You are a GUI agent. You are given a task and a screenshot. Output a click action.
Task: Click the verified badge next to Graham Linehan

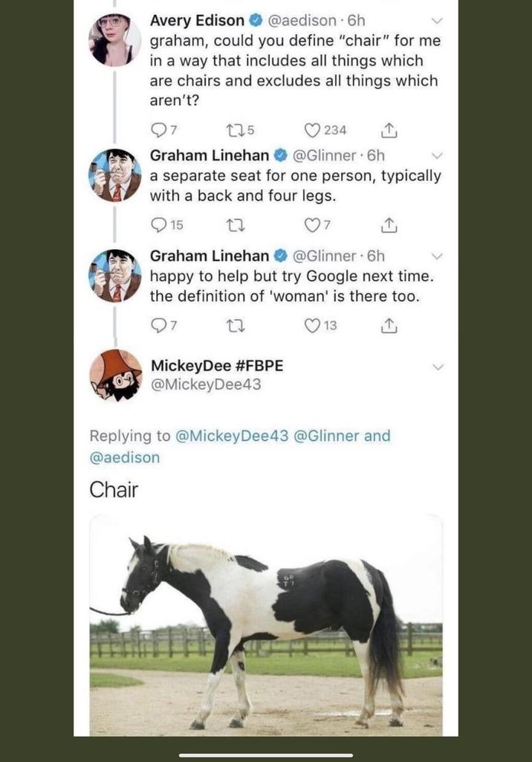pos(279,155)
